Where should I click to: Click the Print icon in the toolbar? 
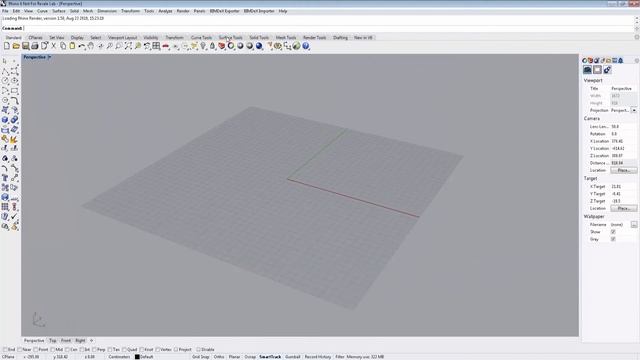pos(35,46)
